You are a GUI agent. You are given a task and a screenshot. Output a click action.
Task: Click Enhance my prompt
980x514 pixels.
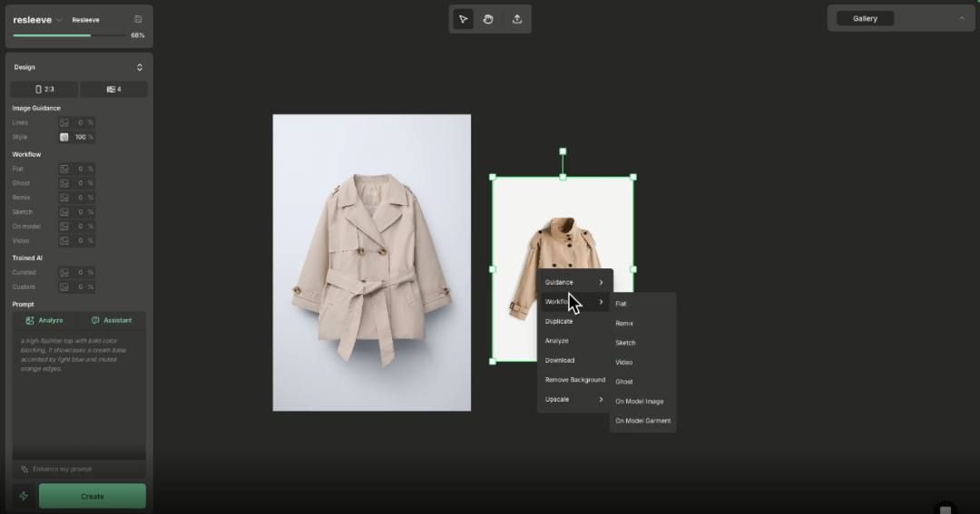tap(62, 469)
